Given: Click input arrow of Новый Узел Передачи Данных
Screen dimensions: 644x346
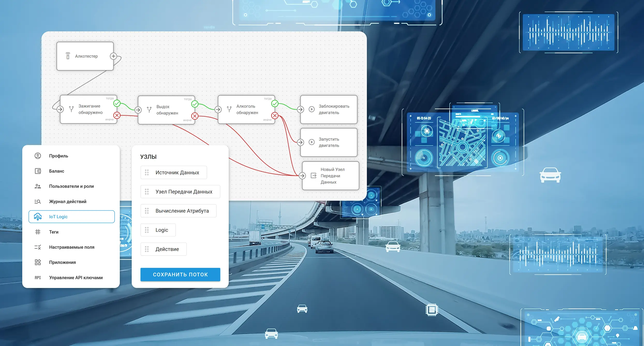Looking at the screenshot, I should 302,176.
